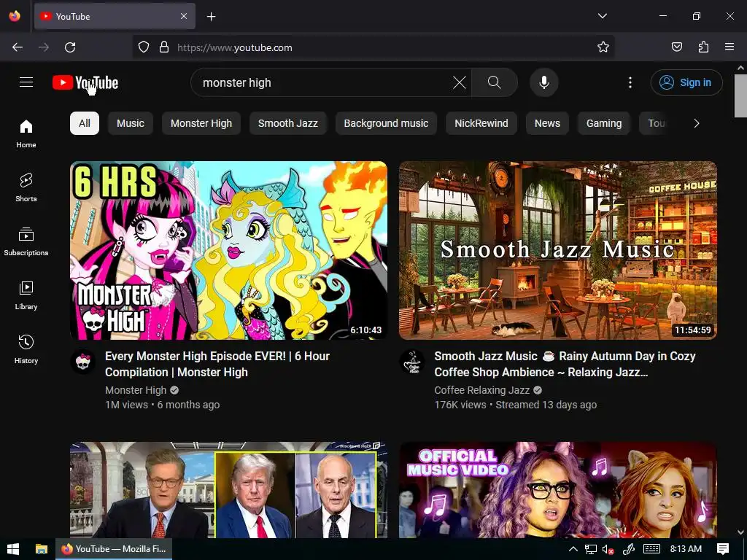747x560 pixels.
Task: Click the YouTube logo
Action: click(85, 82)
